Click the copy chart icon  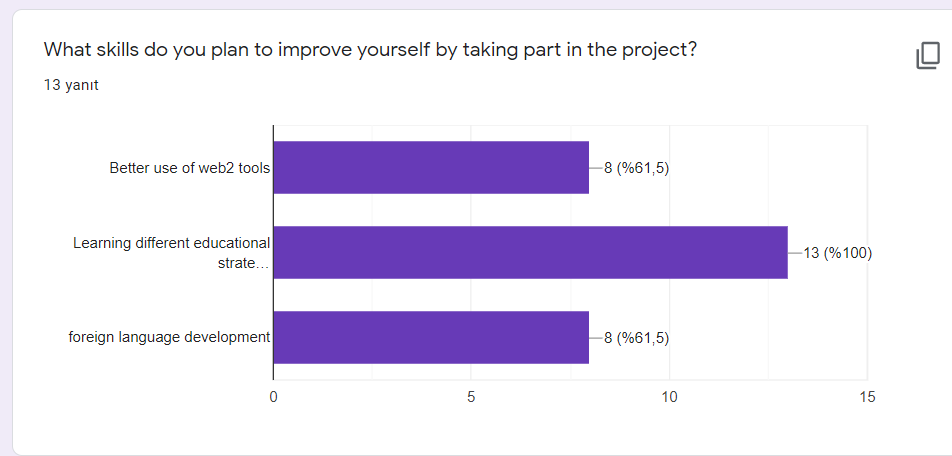pyautogui.click(x=928, y=56)
